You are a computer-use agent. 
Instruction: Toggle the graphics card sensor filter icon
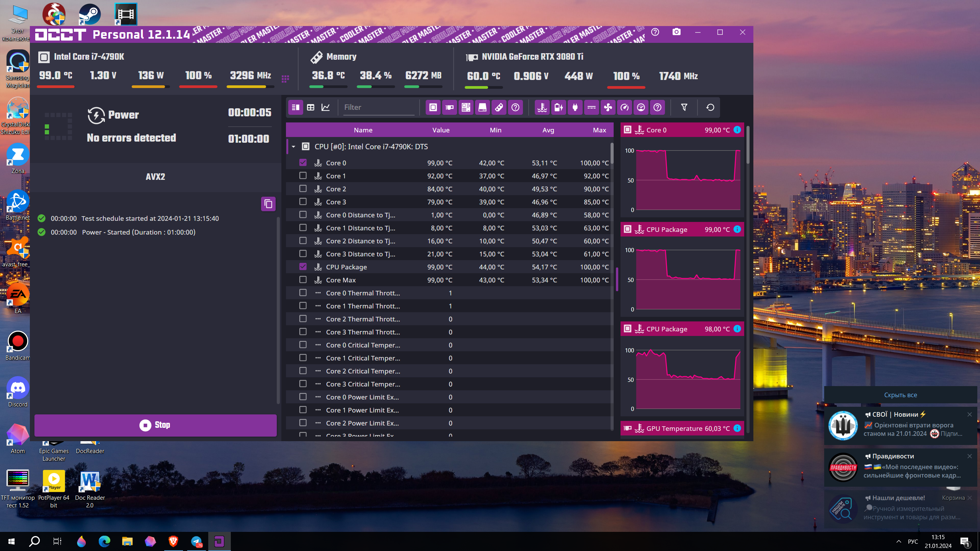click(449, 108)
